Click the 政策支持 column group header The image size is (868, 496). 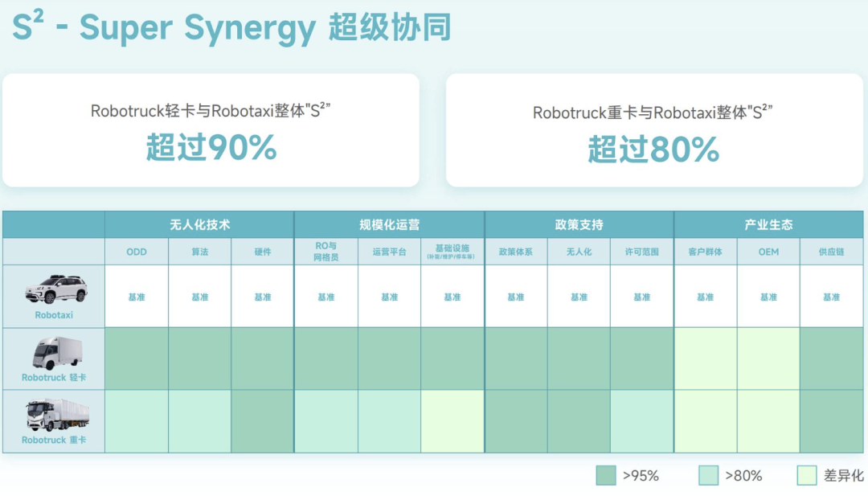[579, 225]
